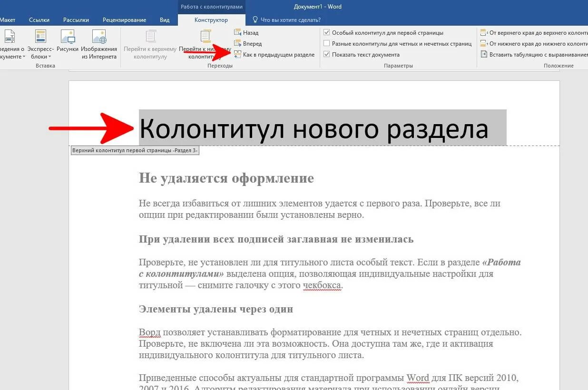This screenshot has height=390, width=588.
Task: Click the footer bottom distance icon
Action: [484, 43]
